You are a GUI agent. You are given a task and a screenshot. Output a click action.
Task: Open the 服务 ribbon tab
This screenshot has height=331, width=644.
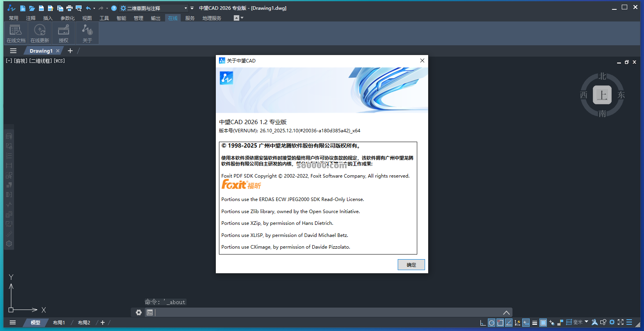[190, 18]
